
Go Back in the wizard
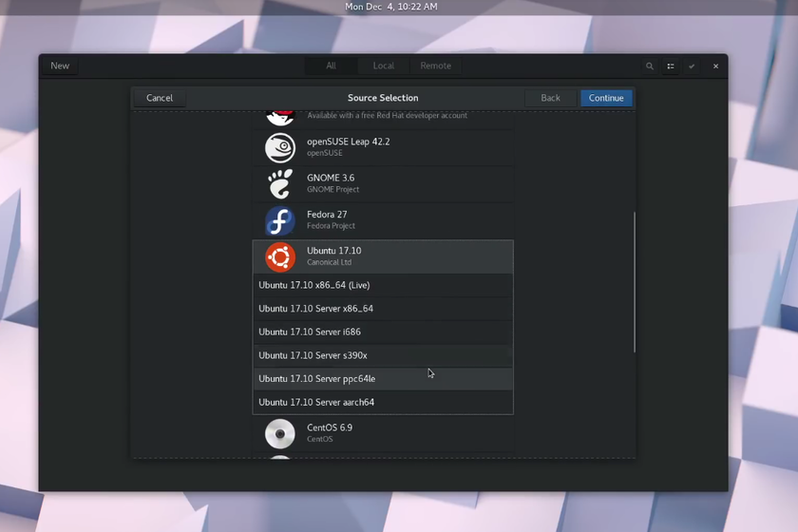pos(551,98)
